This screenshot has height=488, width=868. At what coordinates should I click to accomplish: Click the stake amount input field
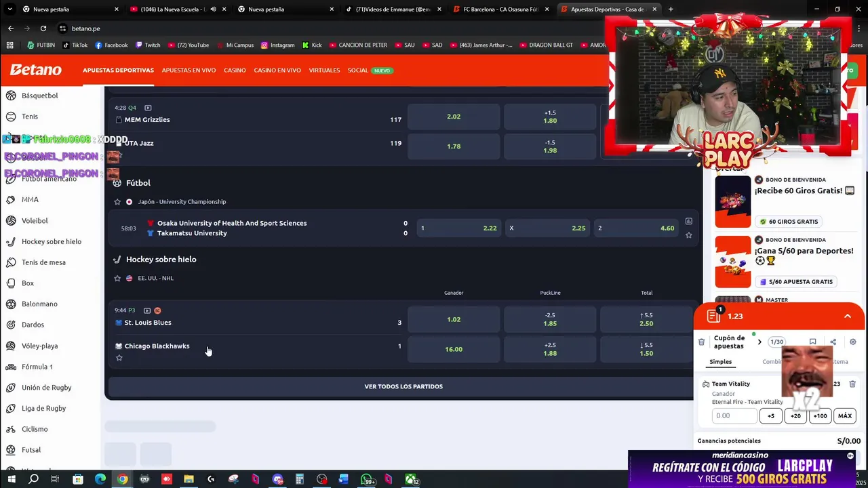(x=734, y=416)
